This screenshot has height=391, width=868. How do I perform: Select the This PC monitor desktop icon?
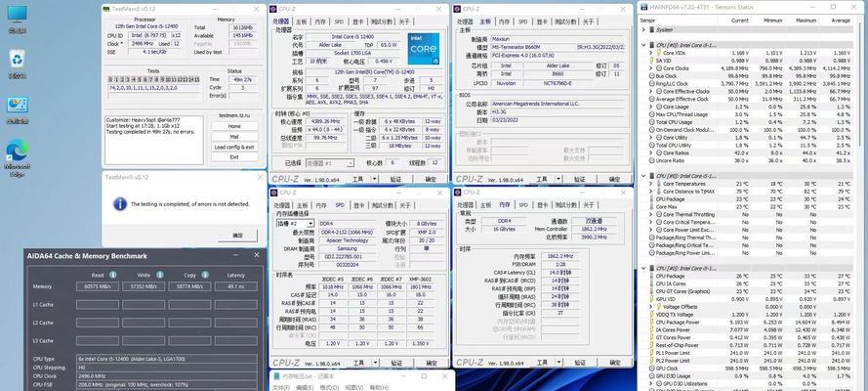[18, 14]
